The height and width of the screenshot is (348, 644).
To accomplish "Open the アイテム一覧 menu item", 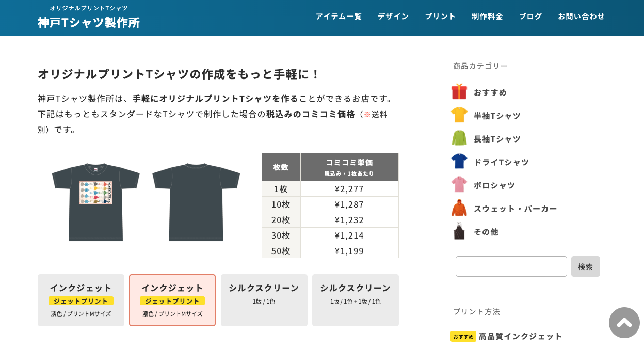I will click(339, 17).
